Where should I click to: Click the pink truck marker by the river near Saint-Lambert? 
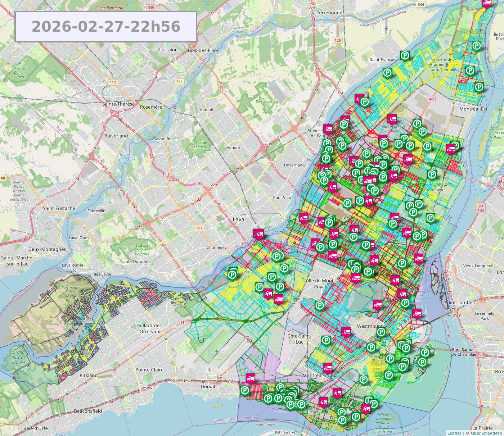coord(417,313)
